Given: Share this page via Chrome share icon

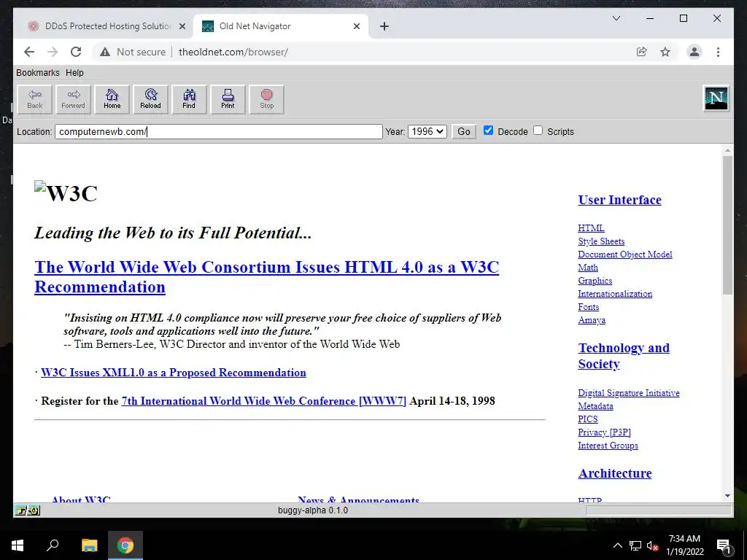Looking at the screenshot, I should pos(642,52).
